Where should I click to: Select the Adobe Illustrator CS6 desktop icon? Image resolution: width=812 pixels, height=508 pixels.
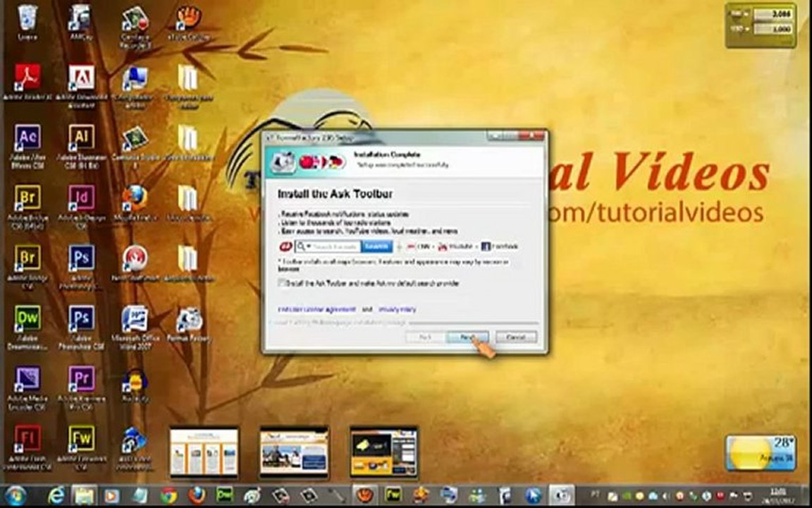click(81, 146)
